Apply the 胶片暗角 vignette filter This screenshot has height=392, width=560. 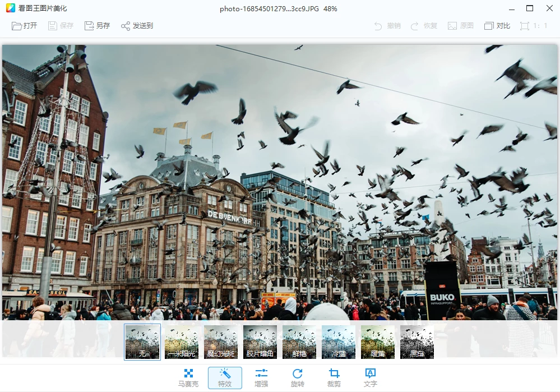[x=260, y=342]
